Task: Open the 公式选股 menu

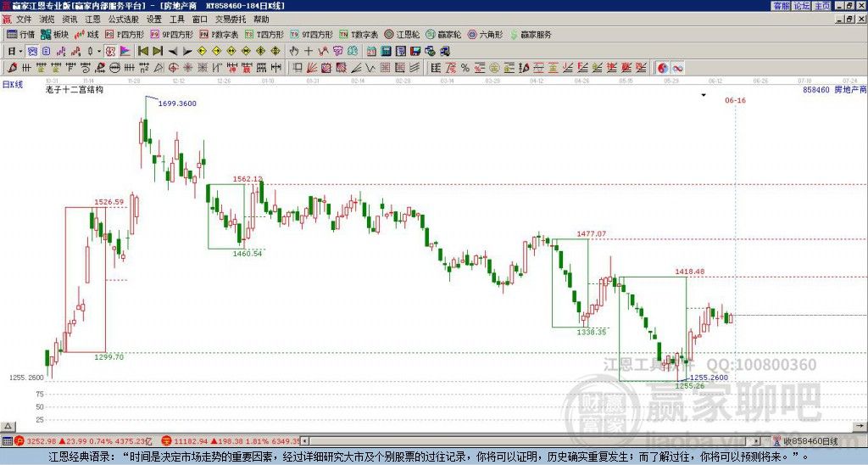Action: (124, 20)
